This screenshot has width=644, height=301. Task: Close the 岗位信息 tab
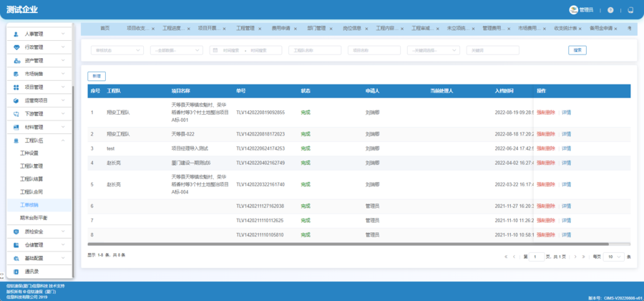(366, 29)
